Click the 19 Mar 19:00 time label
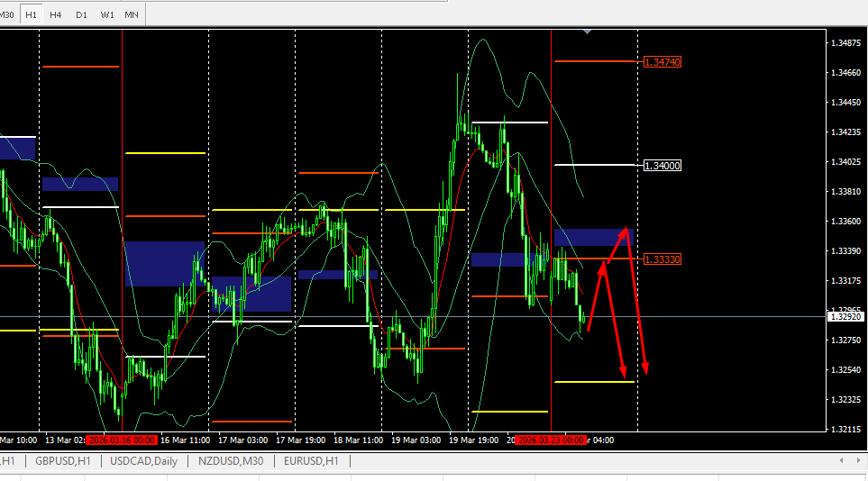The image size is (868, 481). 473,440
